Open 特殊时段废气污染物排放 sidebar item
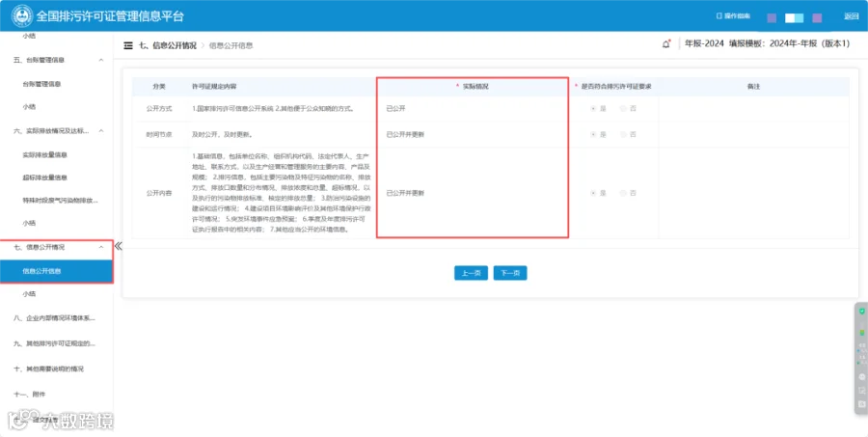 pyautogui.click(x=61, y=201)
